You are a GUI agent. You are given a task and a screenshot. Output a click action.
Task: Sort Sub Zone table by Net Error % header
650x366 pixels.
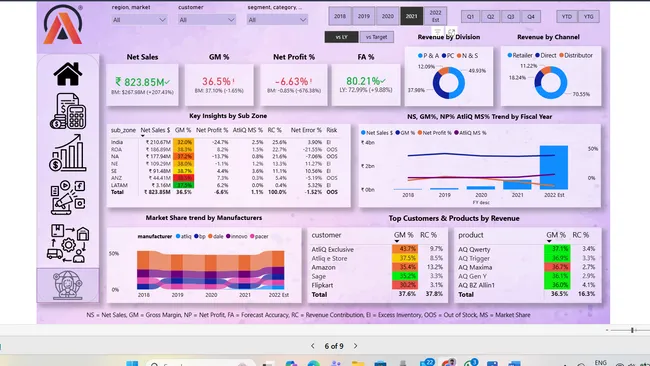306,130
